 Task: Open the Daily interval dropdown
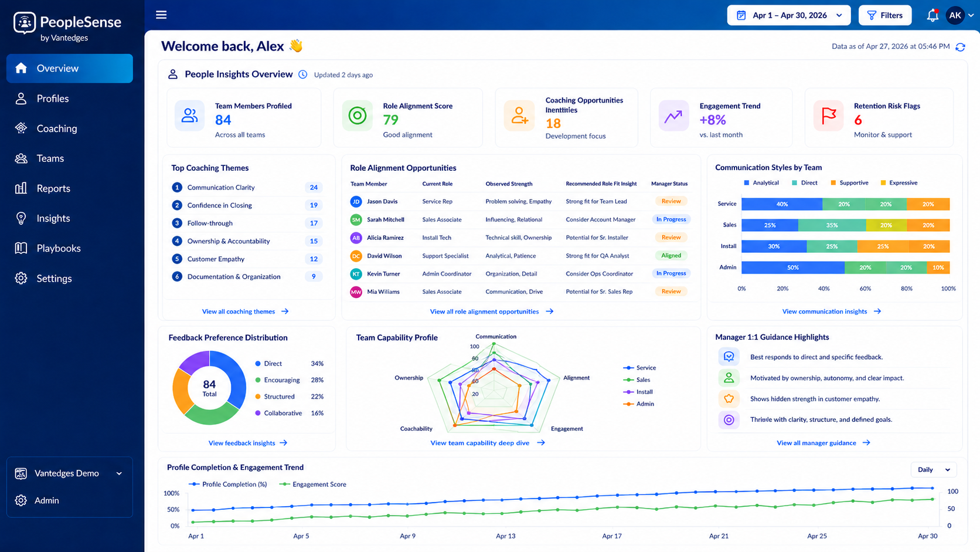(x=934, y=470)
